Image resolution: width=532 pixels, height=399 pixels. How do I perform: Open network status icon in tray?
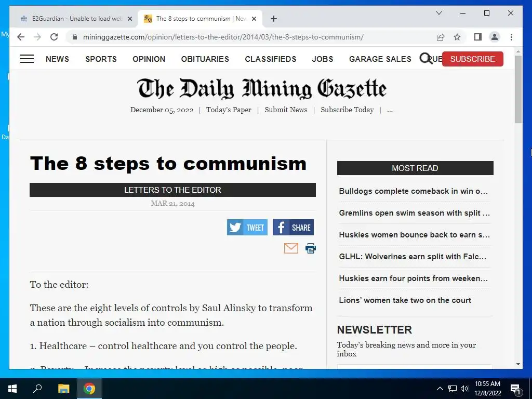[x=453, y=389]
